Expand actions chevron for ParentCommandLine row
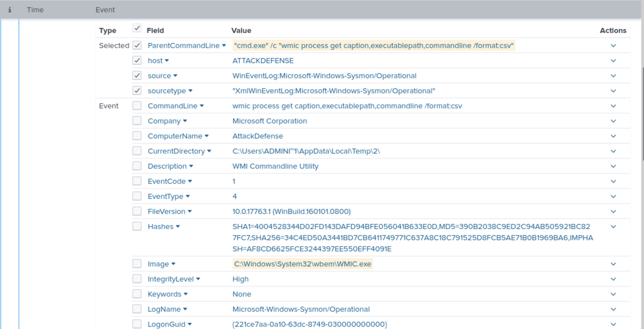The width and height of the screenshot is (644, 329). tap(613, 46)
